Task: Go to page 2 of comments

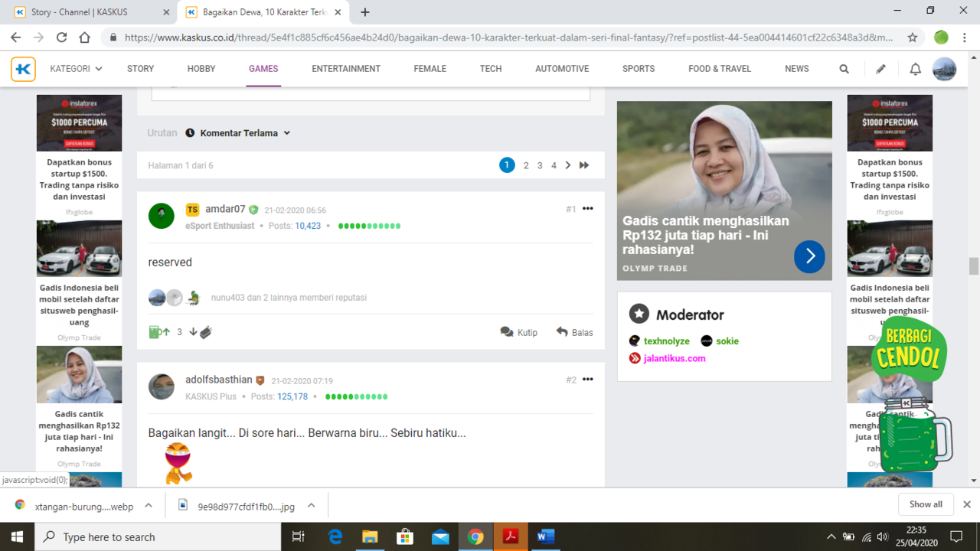Action: pos(526,165)
